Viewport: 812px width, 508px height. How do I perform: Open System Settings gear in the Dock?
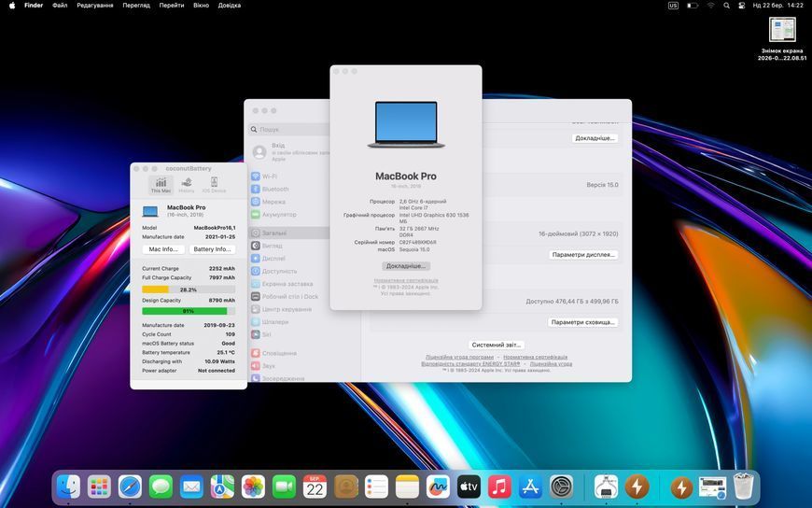[561, 487]
